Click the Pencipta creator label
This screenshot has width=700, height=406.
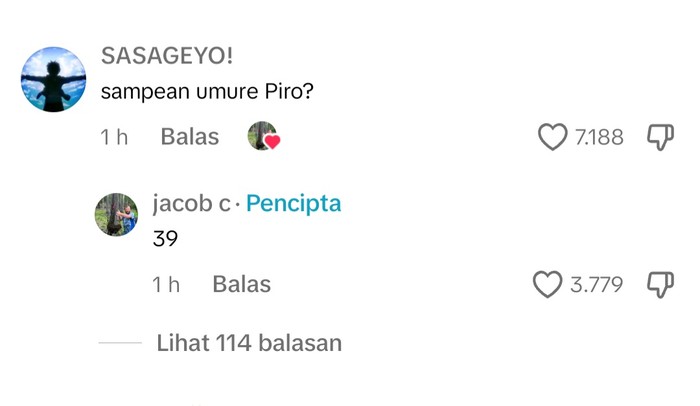tap(293, 204)
